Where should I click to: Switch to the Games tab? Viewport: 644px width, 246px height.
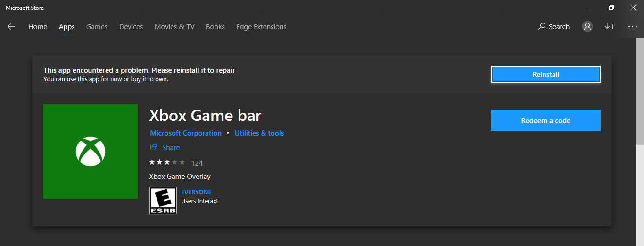pyautogui.click(x=97, y=27)
